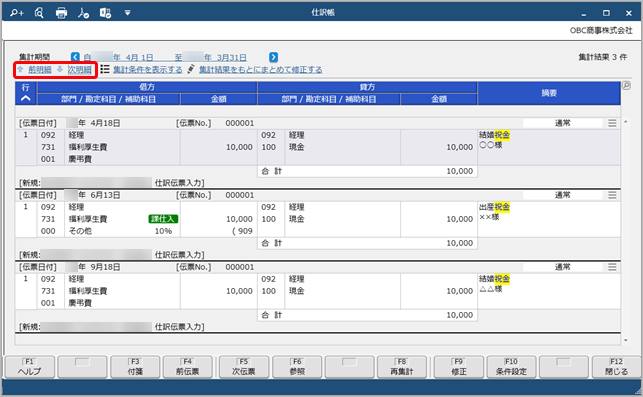
Task: Click the start date 4月1日 link
Action: click(x=139, y=57)
